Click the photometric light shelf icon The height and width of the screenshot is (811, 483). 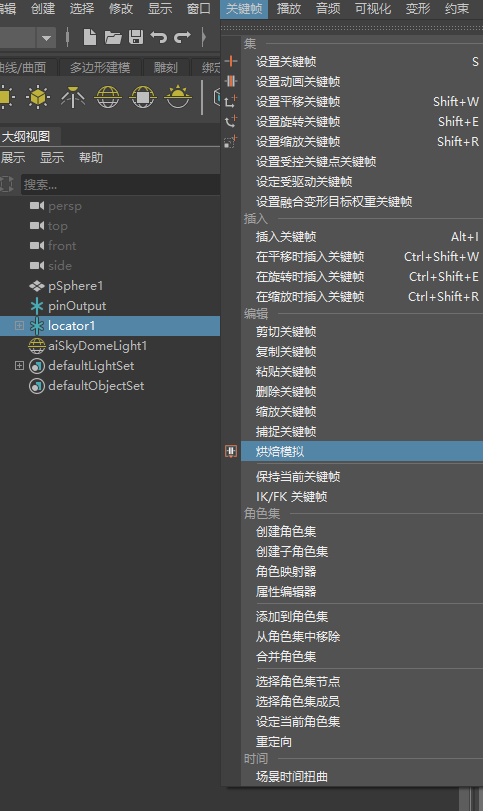(x=73, y=97)
